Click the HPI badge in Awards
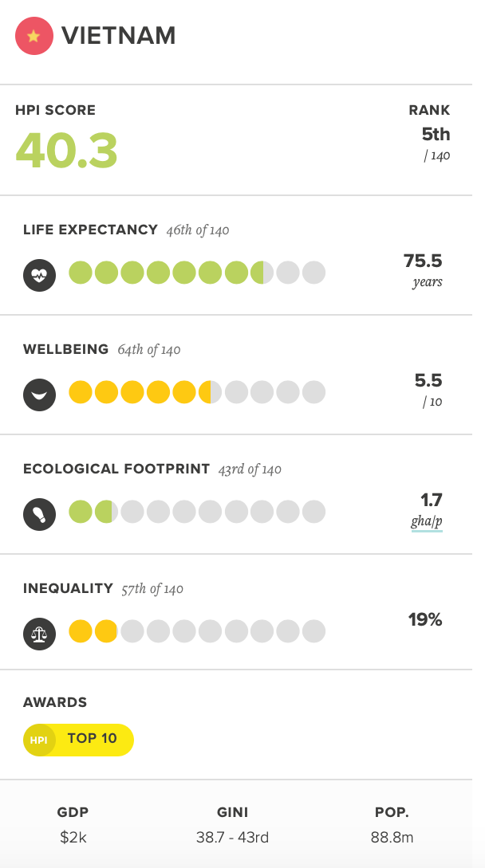This screenshot has width=485, height=868. click(x=39, y=740)
